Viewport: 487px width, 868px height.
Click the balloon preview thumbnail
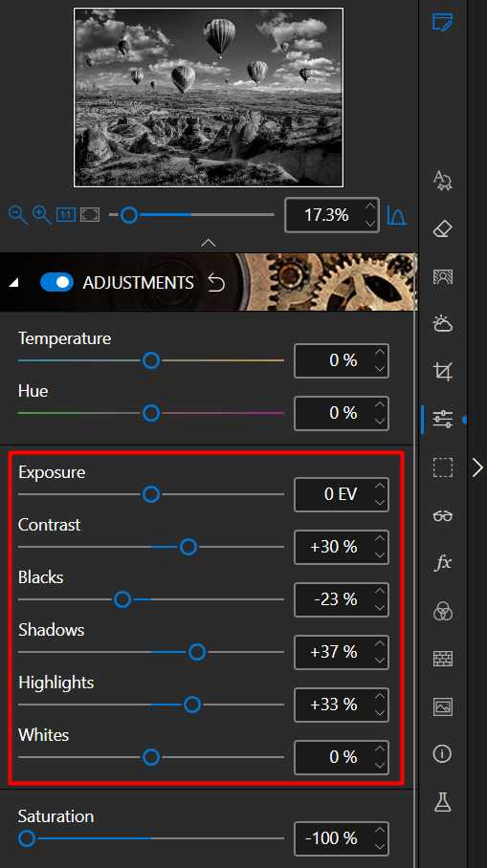tap(209, 98)
